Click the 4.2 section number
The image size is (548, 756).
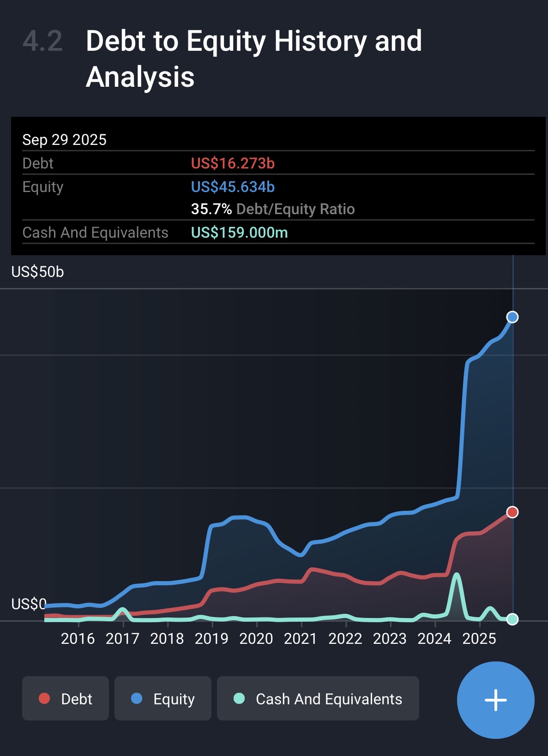click(42, 41)
